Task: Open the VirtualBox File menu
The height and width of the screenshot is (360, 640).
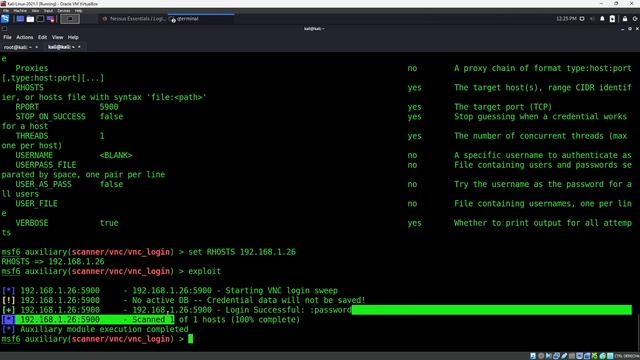Action: click(6, 11)
